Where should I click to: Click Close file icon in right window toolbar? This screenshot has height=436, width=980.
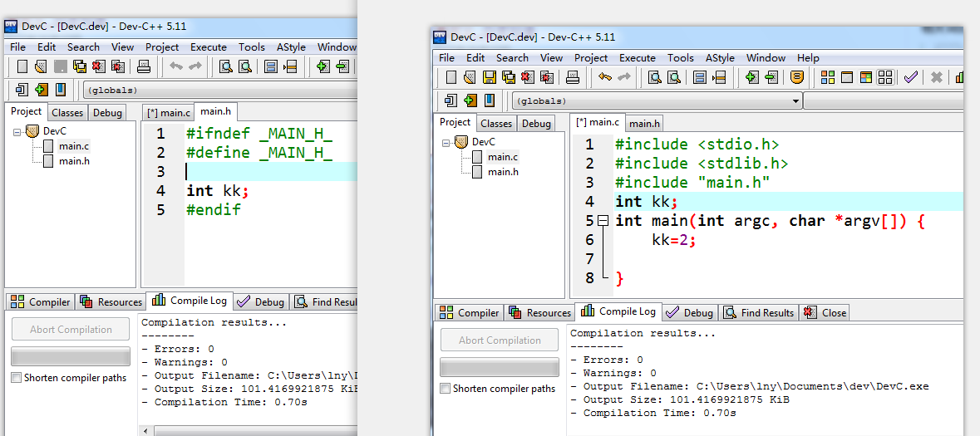pos(528,77)
